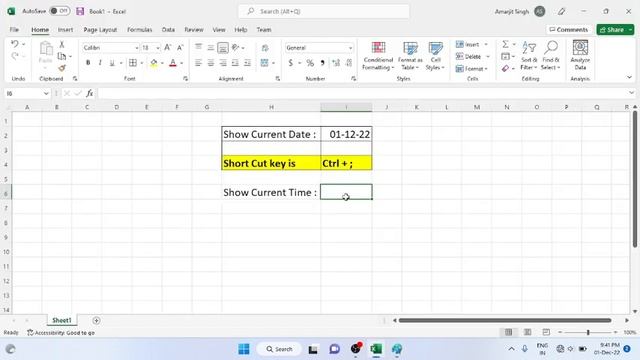Click the Orientation text icon
Image resolution: width=640 pixels, height=360 pixels.
point(236,48)
